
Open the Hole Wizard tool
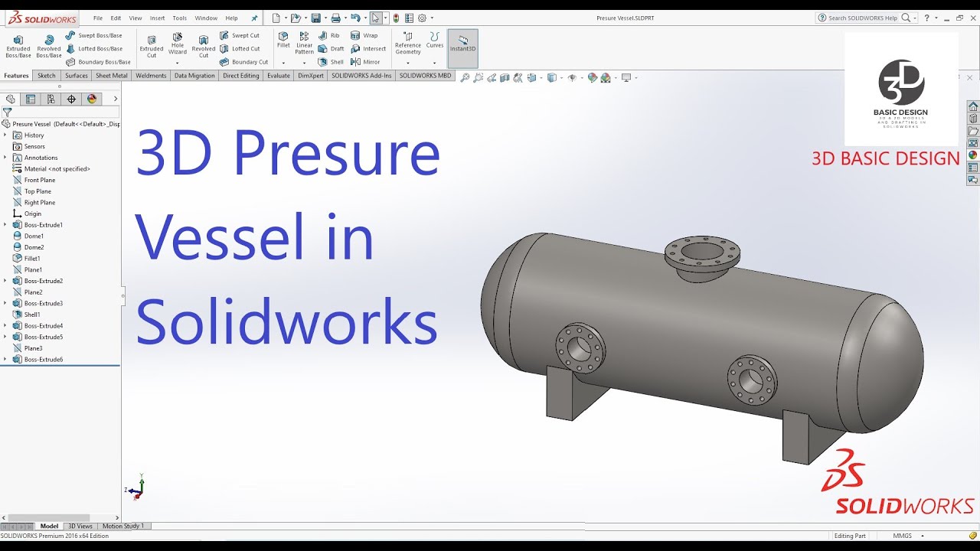tap(178, 45)
